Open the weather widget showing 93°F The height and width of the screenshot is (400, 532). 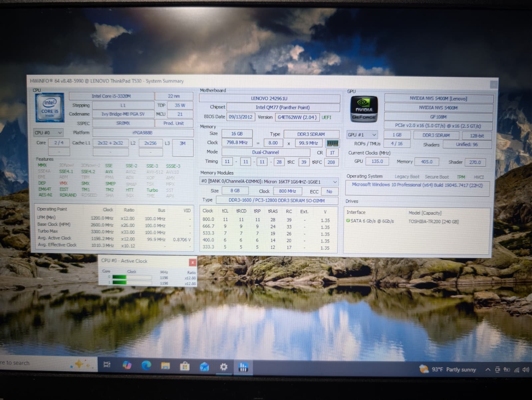tap(448, 369)
